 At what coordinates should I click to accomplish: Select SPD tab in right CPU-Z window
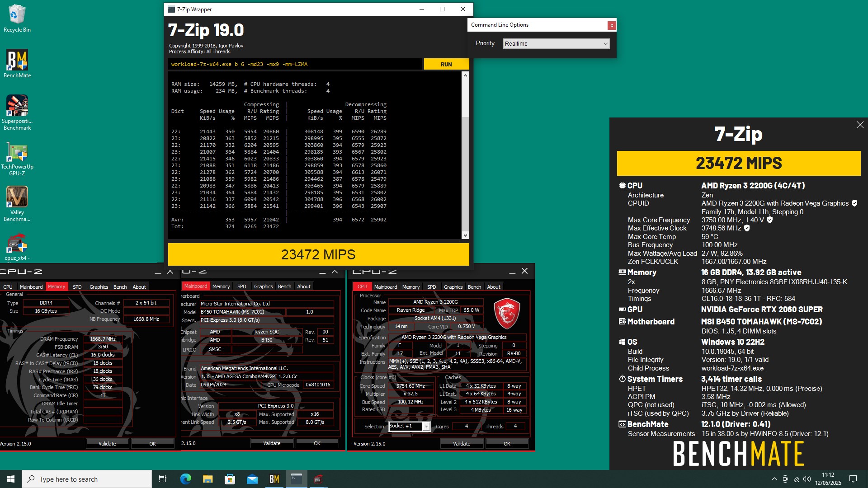pyautogui.click(x=432, y=287)
